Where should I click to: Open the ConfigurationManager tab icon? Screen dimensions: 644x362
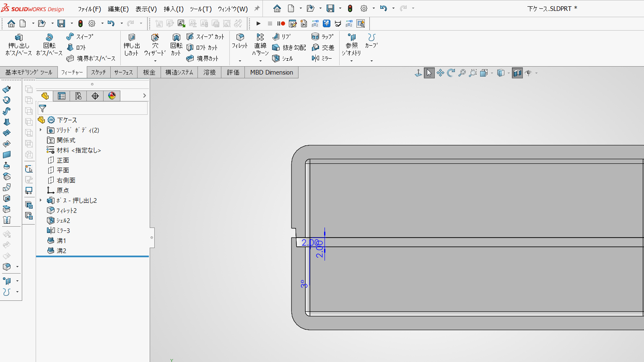78,96
